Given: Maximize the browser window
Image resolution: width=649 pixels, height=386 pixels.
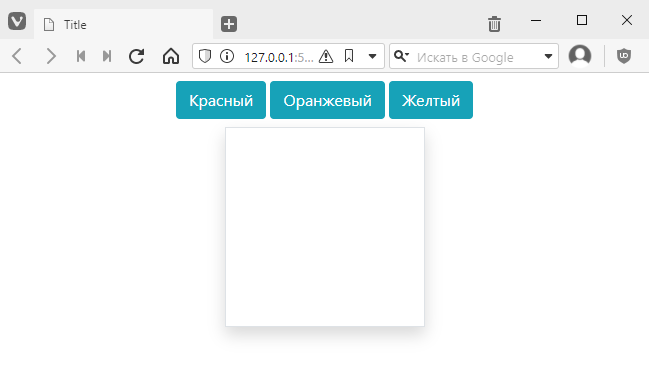Looking at the screenshot, I should [582, 20].
